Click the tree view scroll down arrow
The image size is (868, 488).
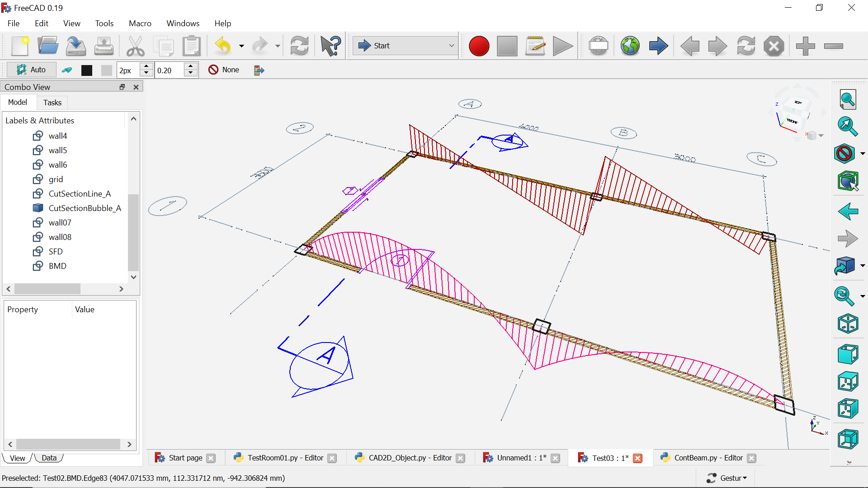(133, 277)
